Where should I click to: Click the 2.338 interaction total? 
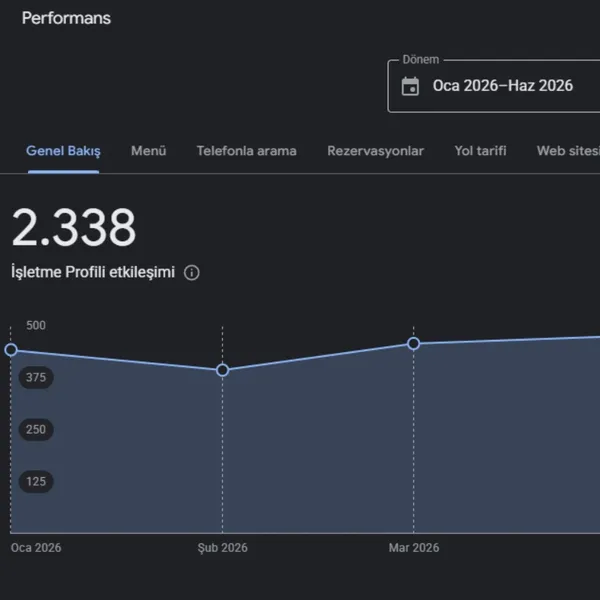(74, 227)
